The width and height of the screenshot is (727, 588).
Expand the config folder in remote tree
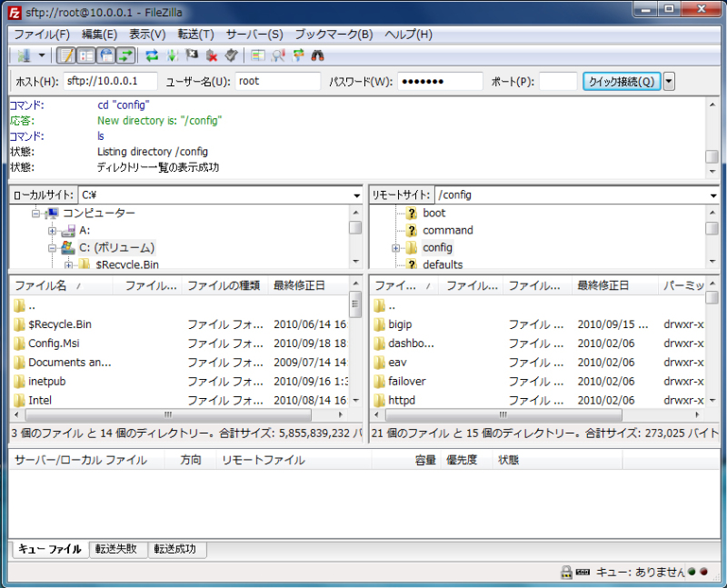tap(396, 248)
